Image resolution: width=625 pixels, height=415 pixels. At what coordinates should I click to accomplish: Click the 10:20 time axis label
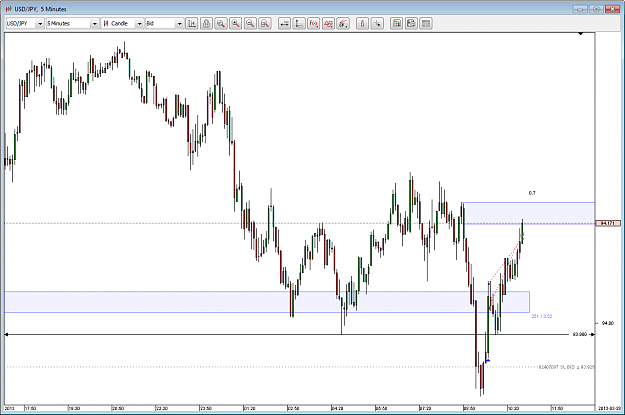513,408
